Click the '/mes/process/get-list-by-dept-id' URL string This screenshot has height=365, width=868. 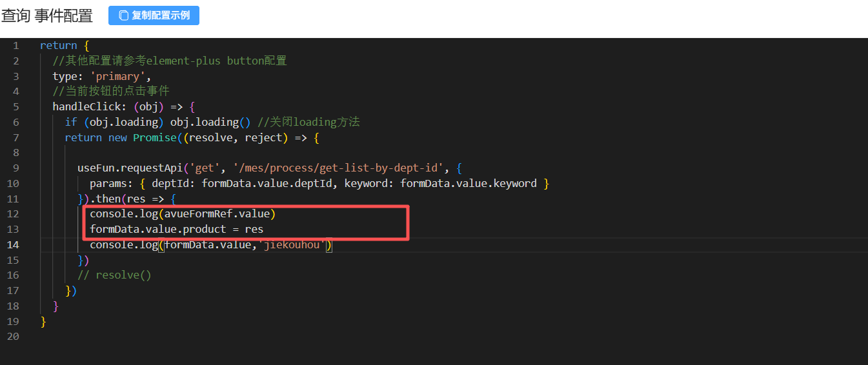pyautogui.click(x=341, y=168)
